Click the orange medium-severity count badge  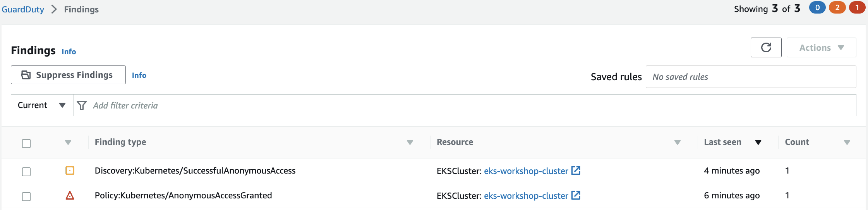click(837, 8)
